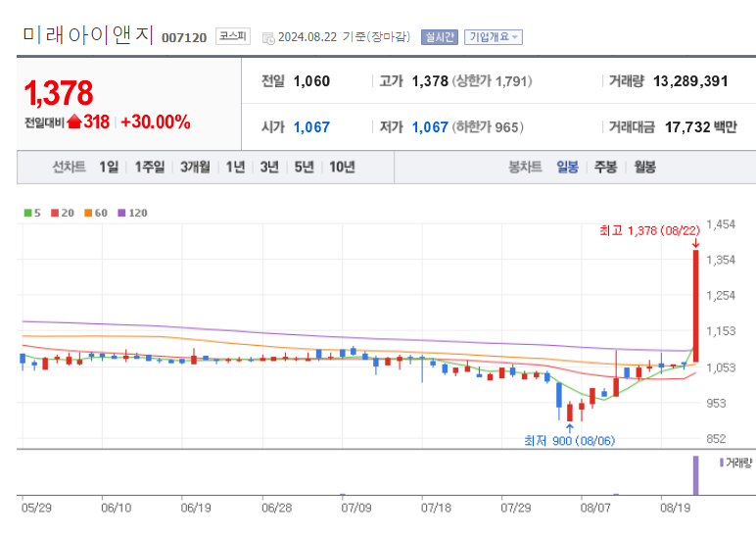The height and width of the screenshot is (537, 756).
Task: Select the 1주일 line chart tab
Action: 150,167
